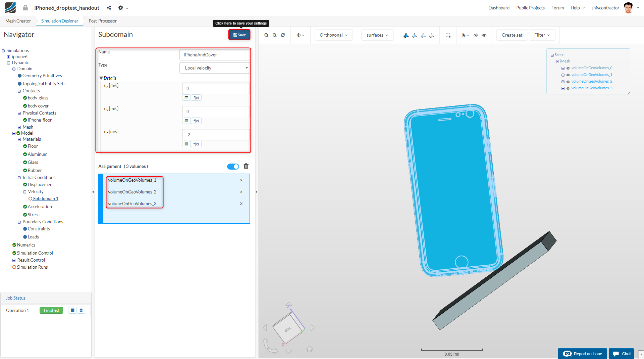Expand volumeOnGeoVolumes_0 in Scene tree
Screen dimensions: 644x359
click(563, 68)
